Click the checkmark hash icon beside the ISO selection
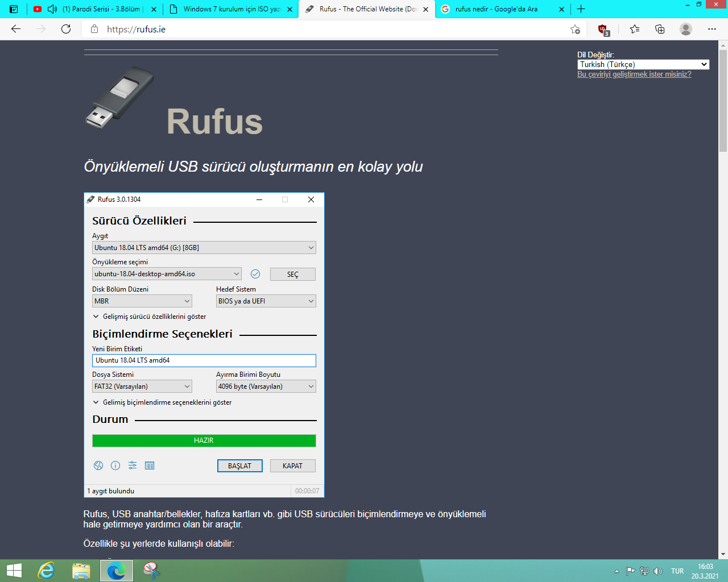This screenshot has height=582, width=728. pyautogui.click(x=255, y=274)
